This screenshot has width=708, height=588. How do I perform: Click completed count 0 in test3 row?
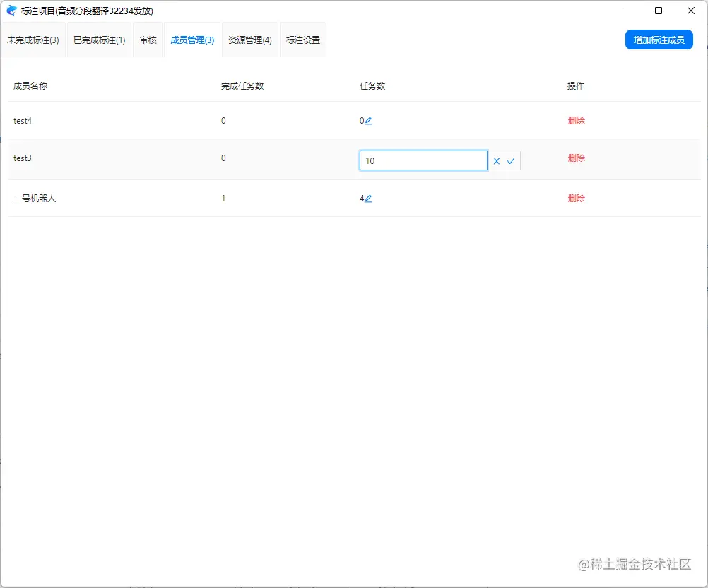point(223,158)
